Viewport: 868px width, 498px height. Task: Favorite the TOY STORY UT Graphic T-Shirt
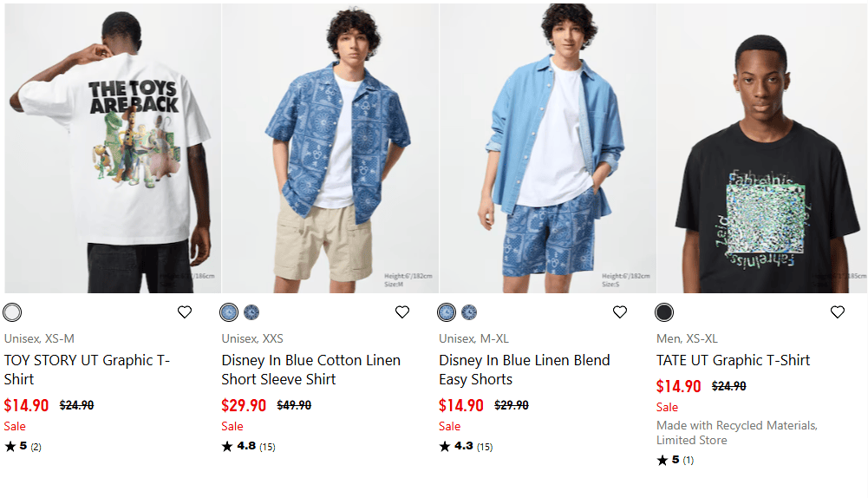185,312
